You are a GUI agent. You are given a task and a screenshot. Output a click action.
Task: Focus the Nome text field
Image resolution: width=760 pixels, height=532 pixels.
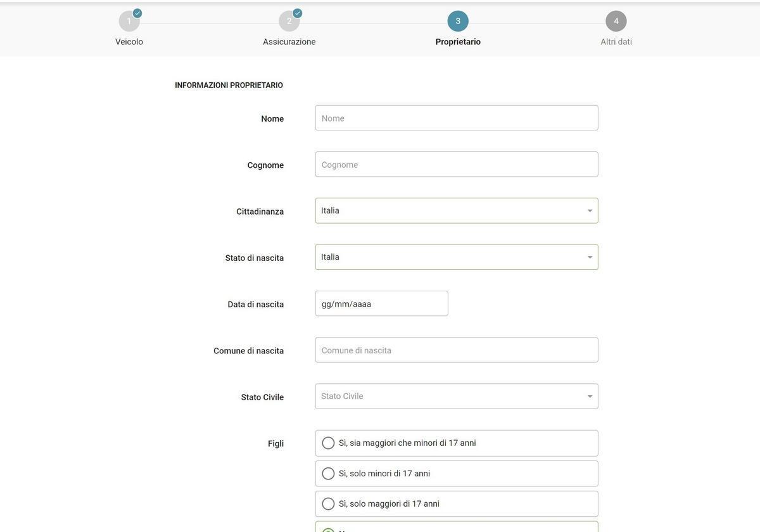point(456,118)
